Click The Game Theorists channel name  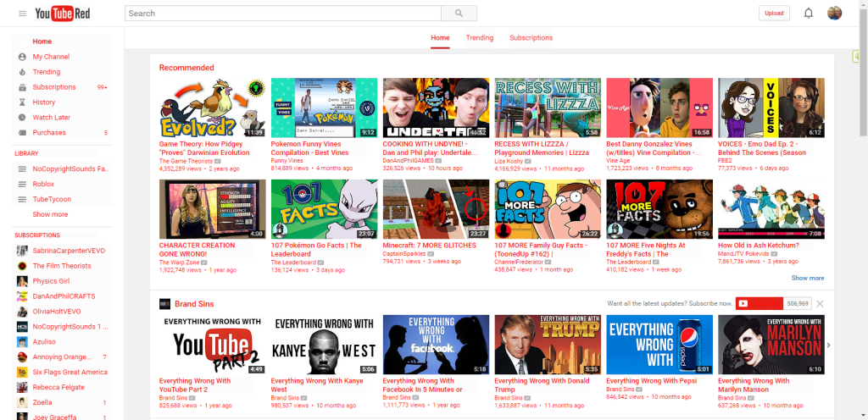[x=186, y=161]
